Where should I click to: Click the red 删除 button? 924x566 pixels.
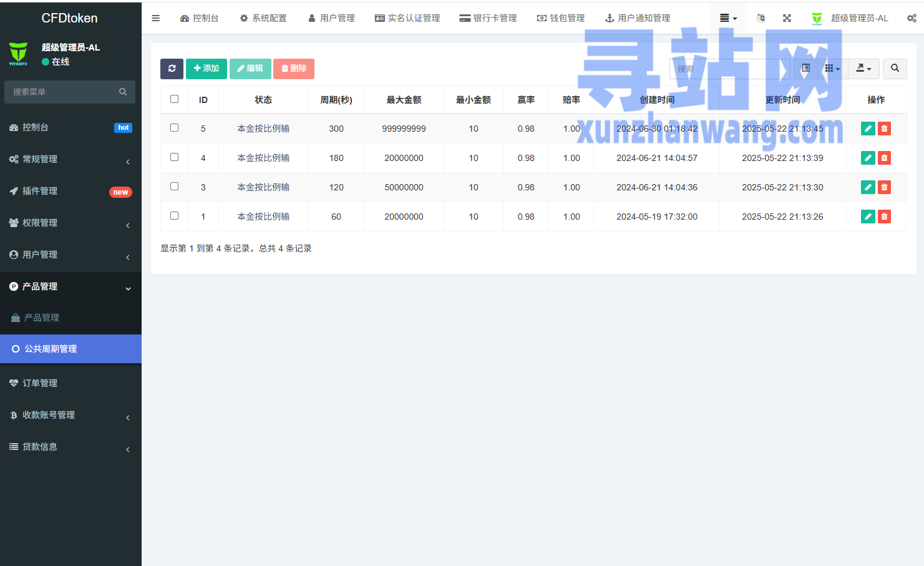[294, 69]
